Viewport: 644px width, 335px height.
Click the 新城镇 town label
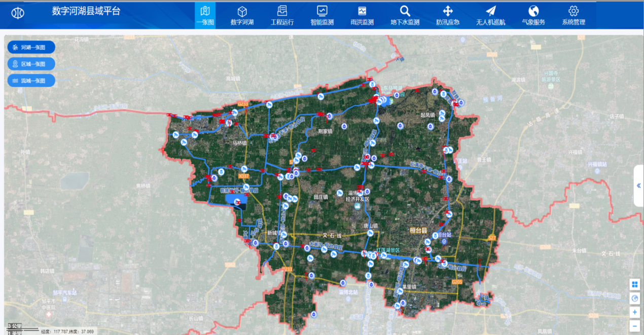(274, 233)
